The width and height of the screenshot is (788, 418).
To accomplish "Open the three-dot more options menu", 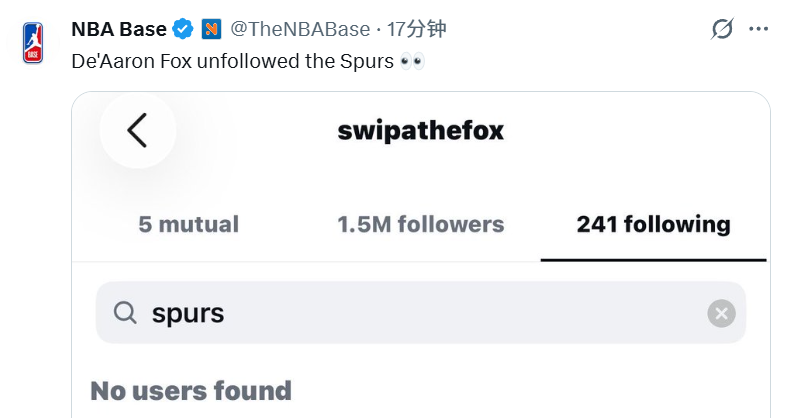I will click(758, 29).
